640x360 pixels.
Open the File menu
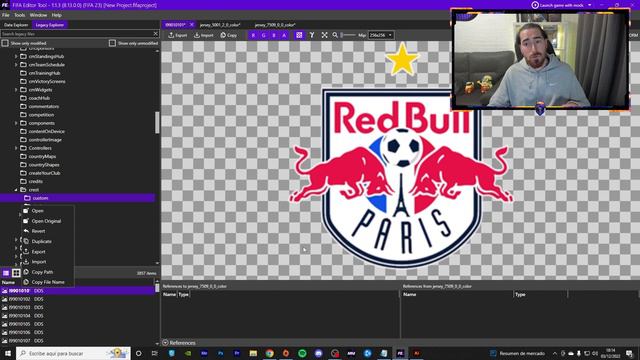6,15
